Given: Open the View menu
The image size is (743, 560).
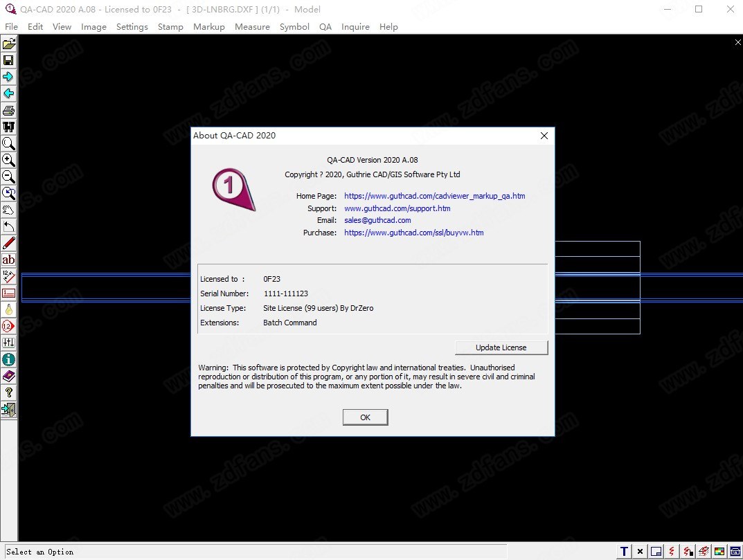Looking at the screenshot, I should pos(62,27).
